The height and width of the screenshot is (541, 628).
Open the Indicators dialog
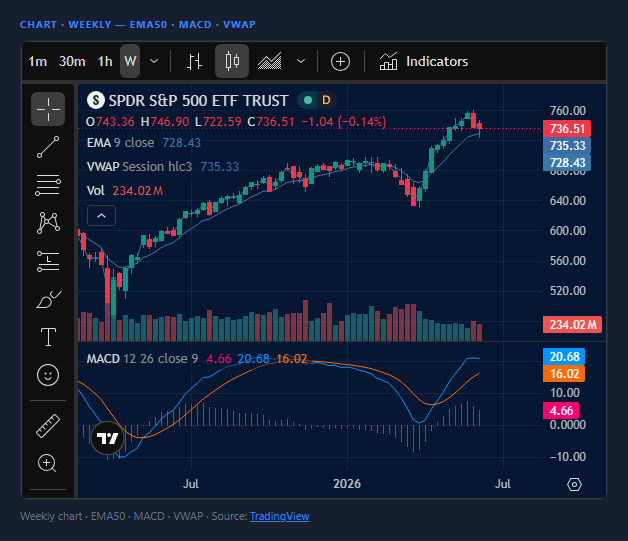coord(423,62)
